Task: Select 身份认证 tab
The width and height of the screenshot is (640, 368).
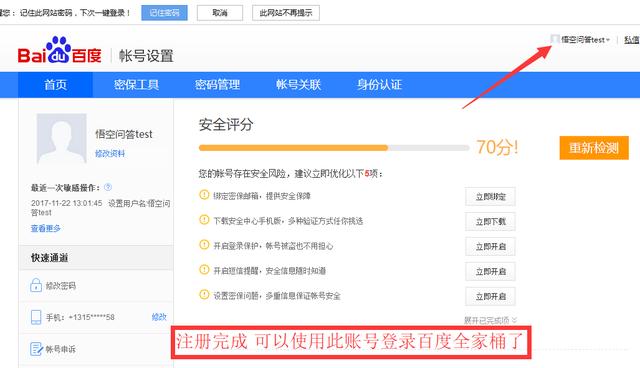Action: (x=379, y=85)
